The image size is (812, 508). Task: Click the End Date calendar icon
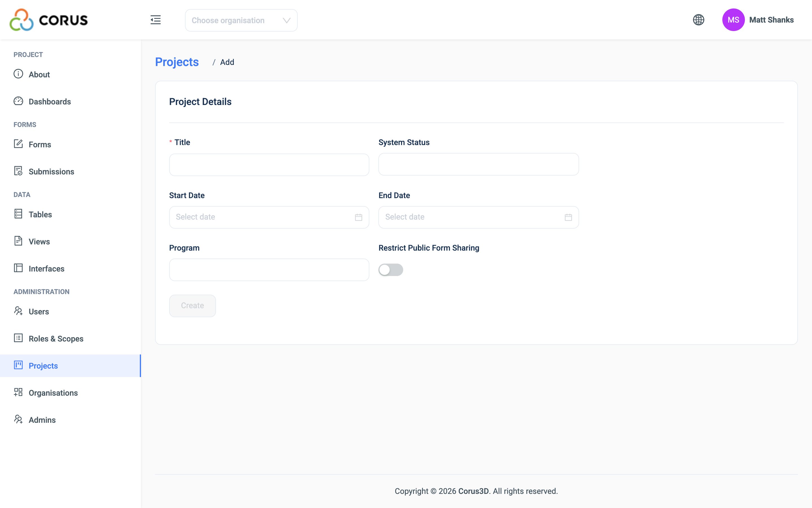coord(568,217)
